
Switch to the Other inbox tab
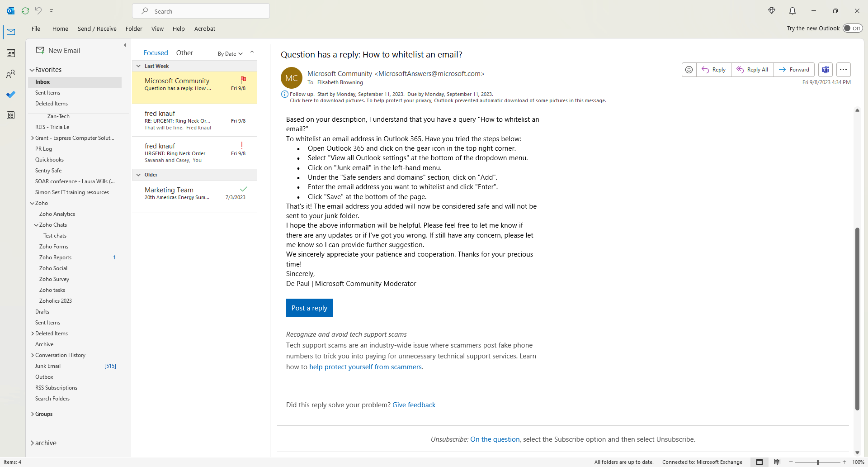click(x=184, y=53)
